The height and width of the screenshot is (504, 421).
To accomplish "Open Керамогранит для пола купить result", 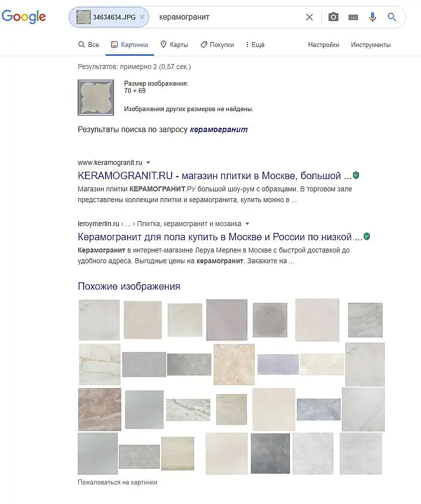I will tap(220, 237).
